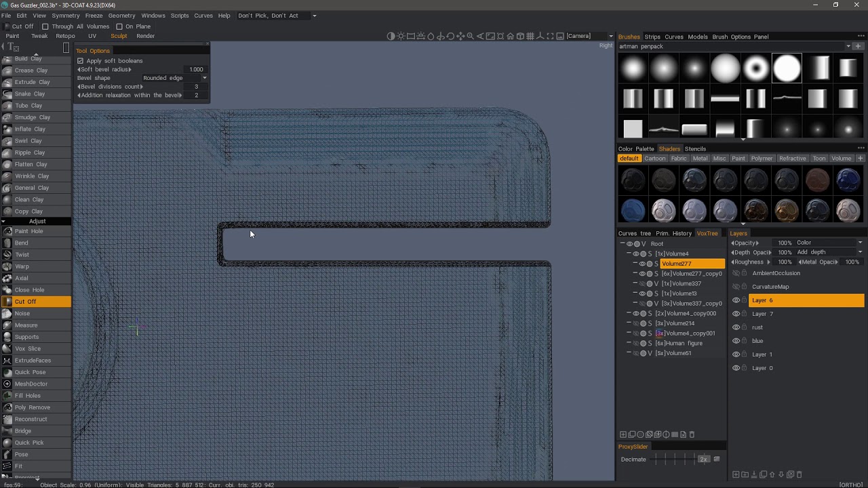This screenshot has height=488, width=868.
Task: Select the Bend adjust tool
Action: pyautogui.click(x=35, y=243)
